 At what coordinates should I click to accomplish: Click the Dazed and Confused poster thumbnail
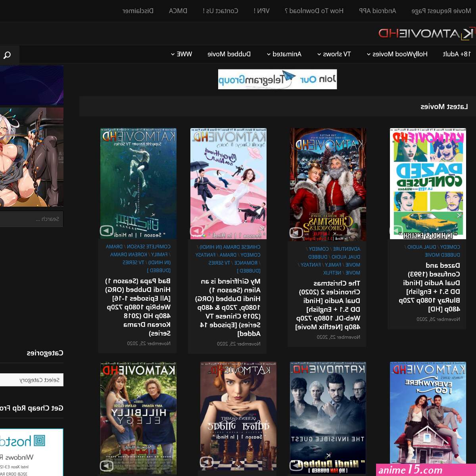[428, 184]
